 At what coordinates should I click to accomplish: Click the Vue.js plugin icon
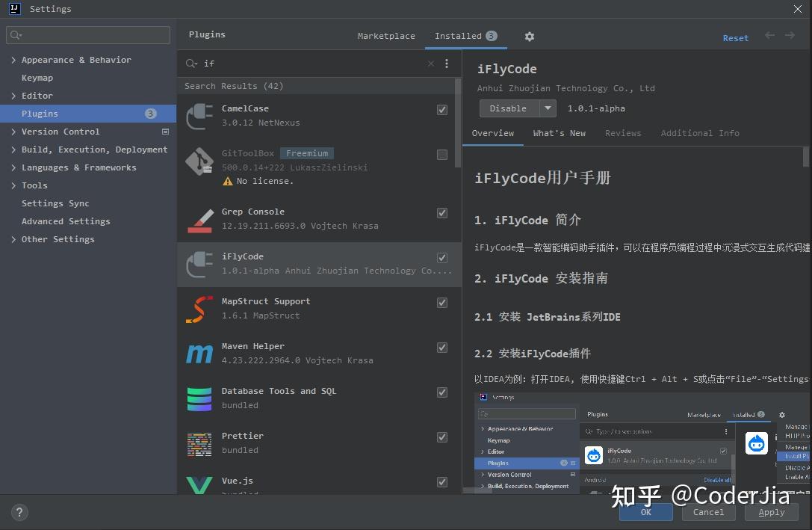[199, 485]
